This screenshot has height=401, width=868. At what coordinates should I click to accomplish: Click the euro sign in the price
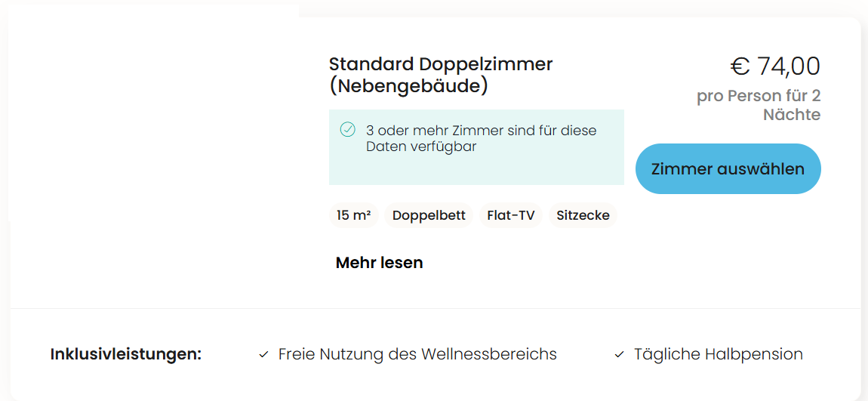pyautogui.click(x=740, y=67)
